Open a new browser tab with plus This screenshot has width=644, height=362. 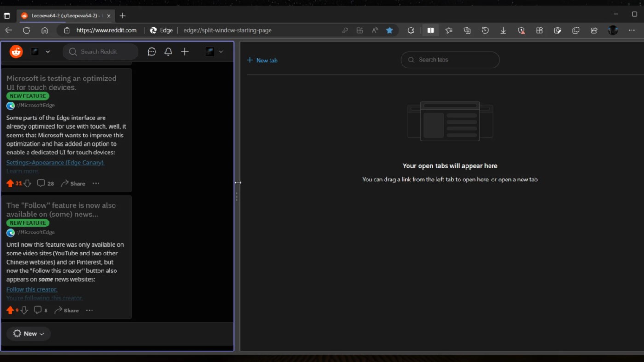tap(122, 16)
